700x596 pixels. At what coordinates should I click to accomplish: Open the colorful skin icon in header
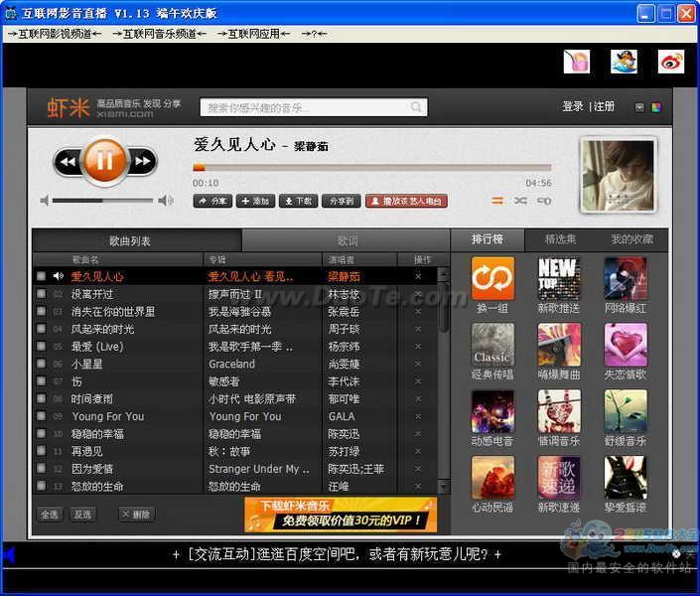[656, 107]
